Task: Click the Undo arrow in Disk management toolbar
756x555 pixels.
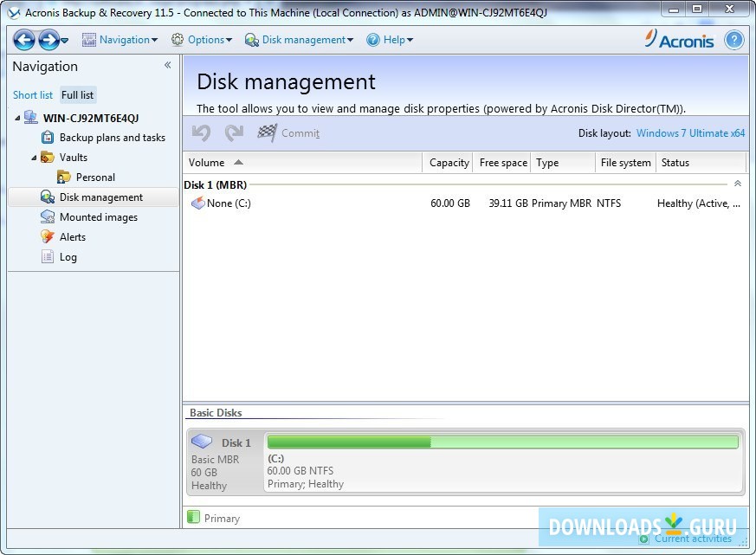Action: point(200,132)
